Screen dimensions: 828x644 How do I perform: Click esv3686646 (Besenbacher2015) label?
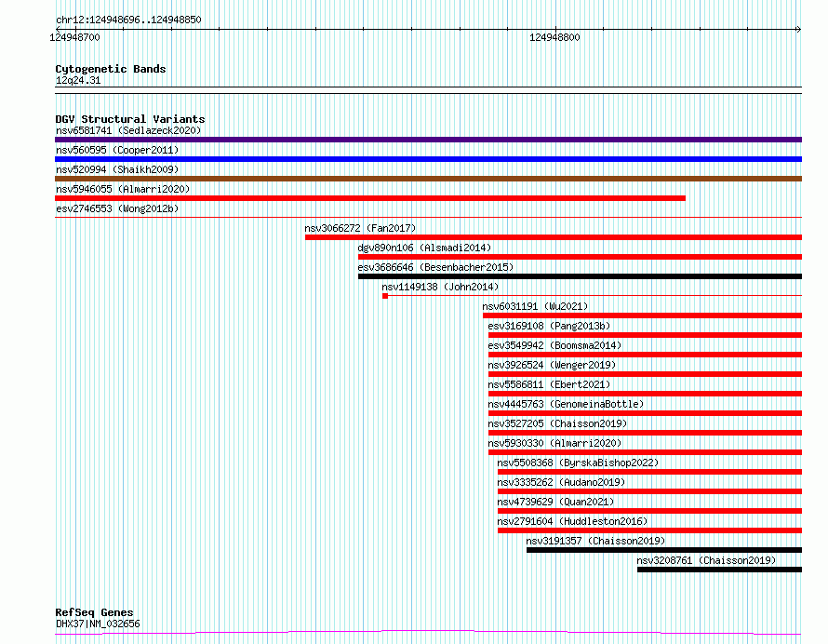click(x=435, y=267)
